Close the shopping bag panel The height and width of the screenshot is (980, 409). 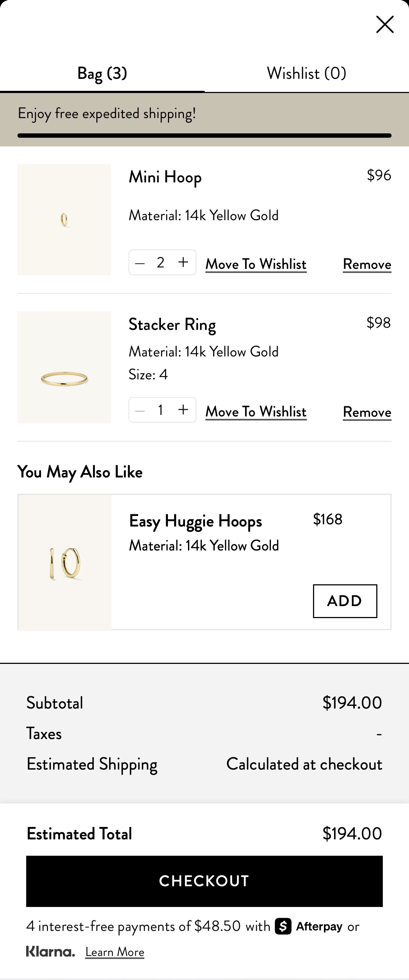[x=385, y=25]
